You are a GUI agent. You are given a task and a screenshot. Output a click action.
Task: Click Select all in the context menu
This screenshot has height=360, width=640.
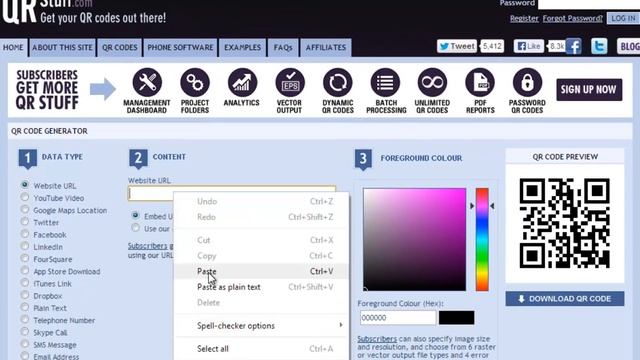tap(261, 349)
